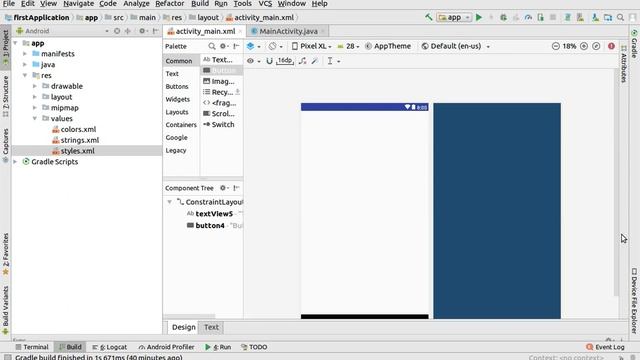Select button4 in Component Tree

(x=210, y=225)
